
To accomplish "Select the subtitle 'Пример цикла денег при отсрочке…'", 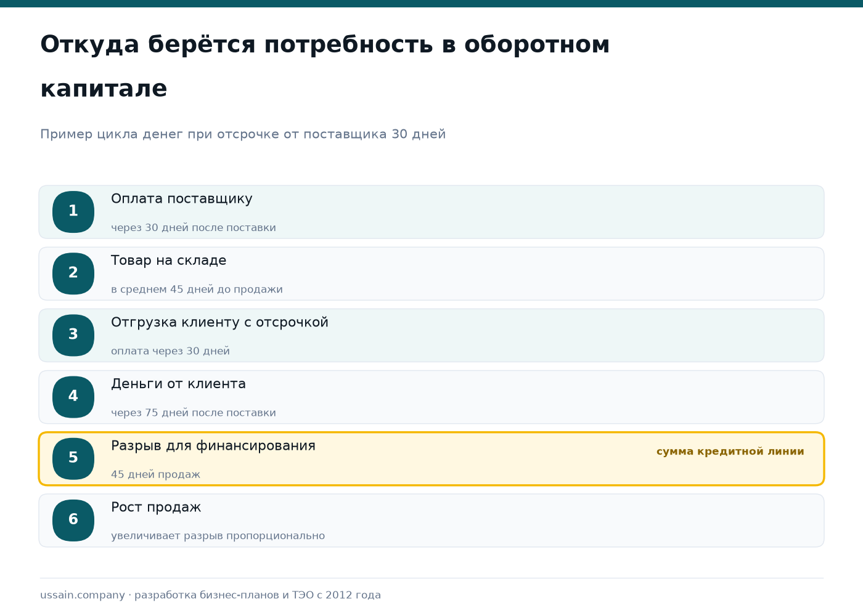I will point(243,134).
